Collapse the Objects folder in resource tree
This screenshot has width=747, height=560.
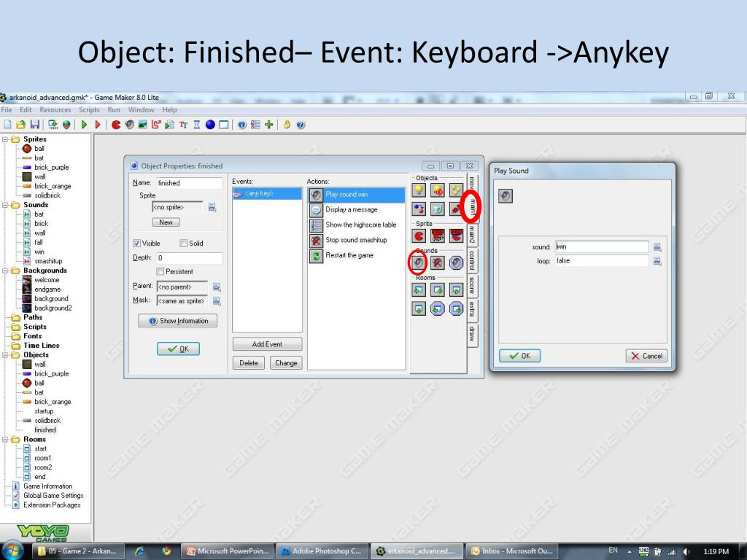5,355
